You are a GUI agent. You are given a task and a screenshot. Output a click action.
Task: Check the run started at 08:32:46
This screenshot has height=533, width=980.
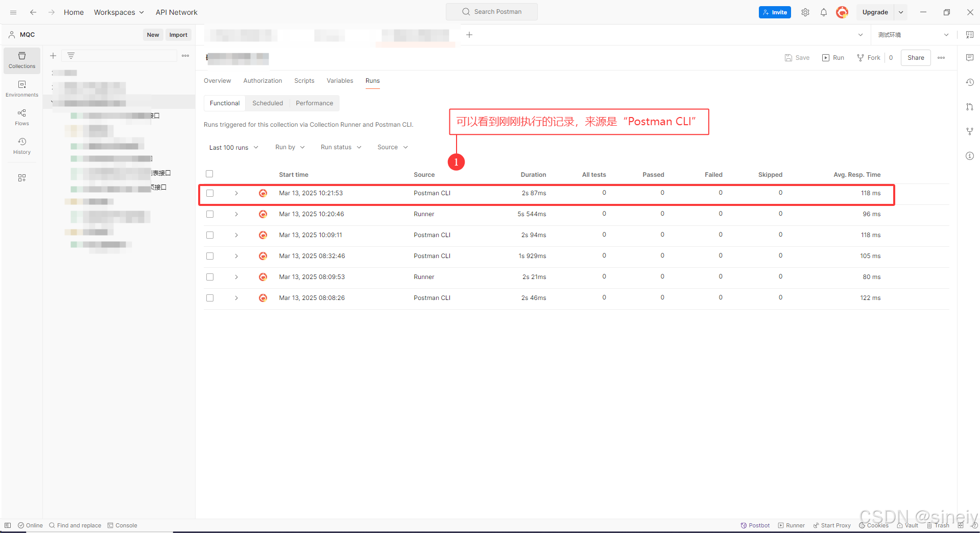(210, 256)
